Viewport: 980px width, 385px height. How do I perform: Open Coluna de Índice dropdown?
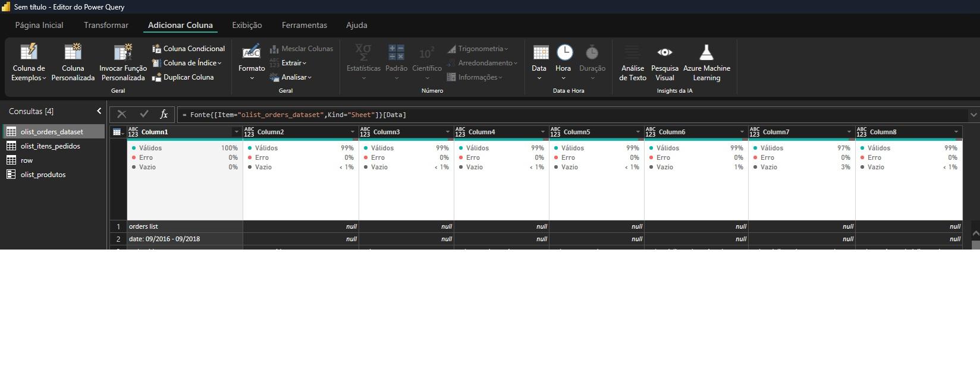(187, 63)
